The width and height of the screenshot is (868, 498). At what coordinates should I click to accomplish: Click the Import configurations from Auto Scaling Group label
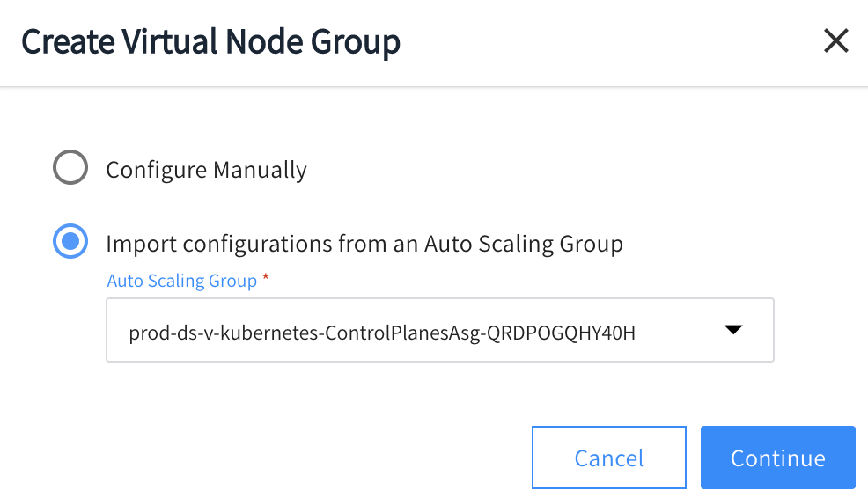pos(364,244)
